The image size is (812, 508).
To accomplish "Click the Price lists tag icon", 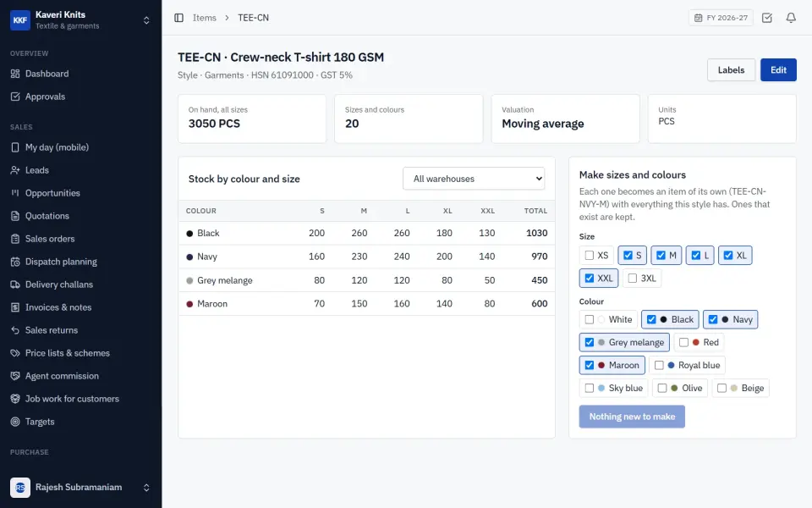I will pyautogui.click(x=15, y=353).
